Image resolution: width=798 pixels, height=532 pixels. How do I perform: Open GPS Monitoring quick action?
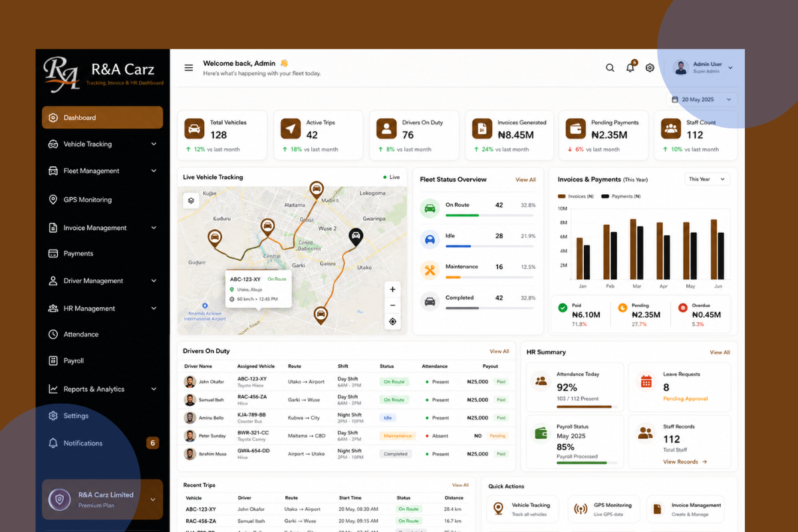click(604, 509)
